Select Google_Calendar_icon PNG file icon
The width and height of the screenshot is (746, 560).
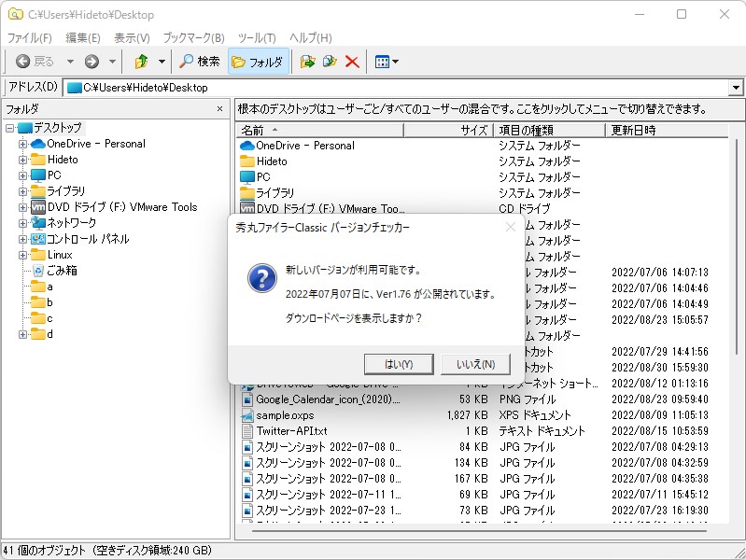click(x=246, y=399)
